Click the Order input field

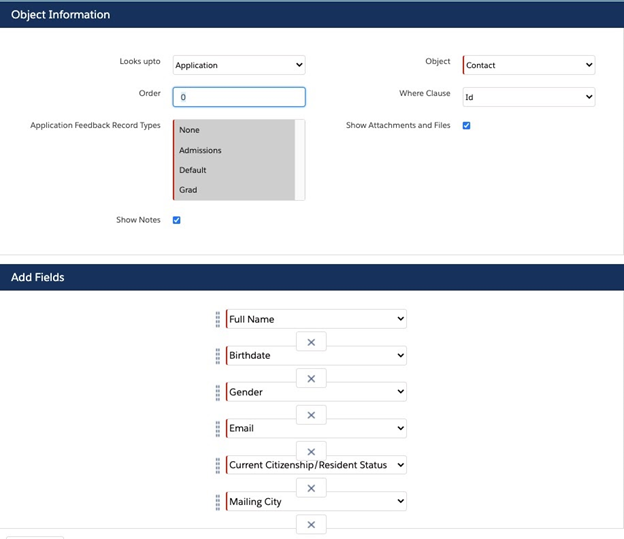239,97
